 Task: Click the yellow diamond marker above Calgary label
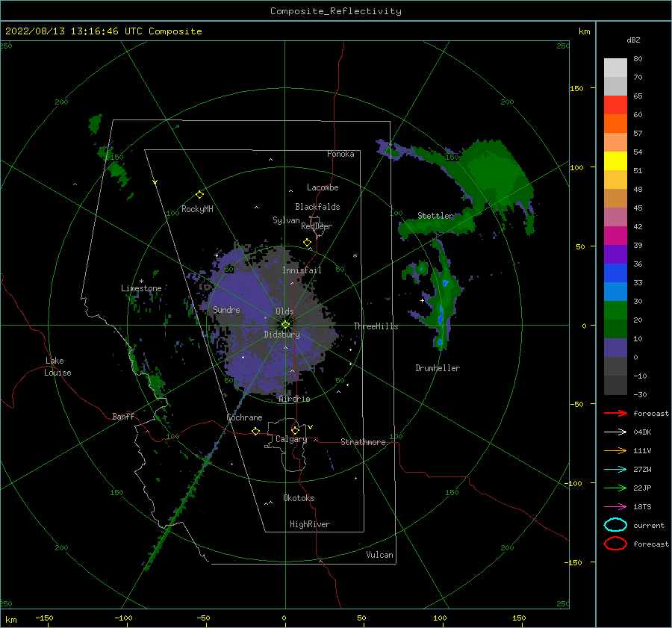click(x=295, y=430)
